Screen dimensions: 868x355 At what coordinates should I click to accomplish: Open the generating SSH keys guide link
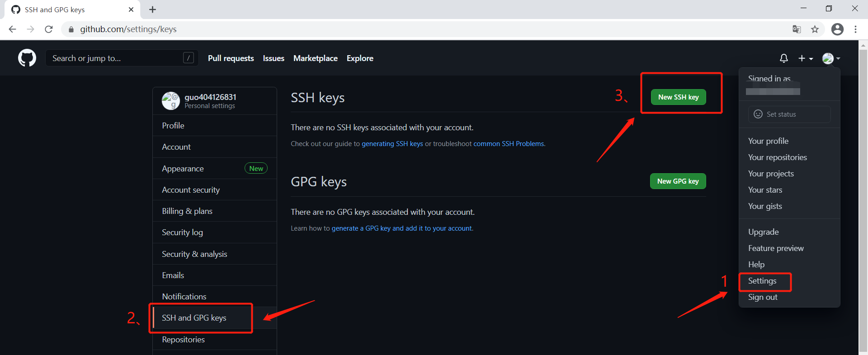coord(392,144)
